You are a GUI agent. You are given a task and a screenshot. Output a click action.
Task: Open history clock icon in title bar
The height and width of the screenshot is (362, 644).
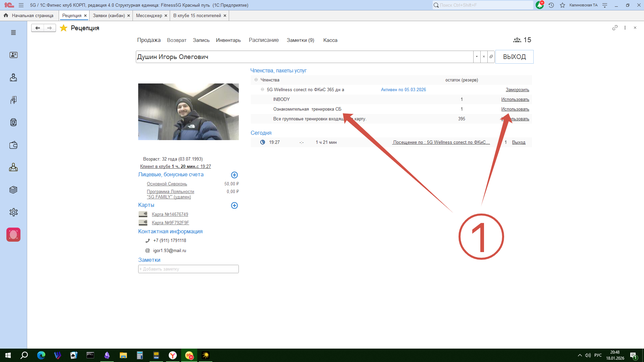[x=551, y=5]
